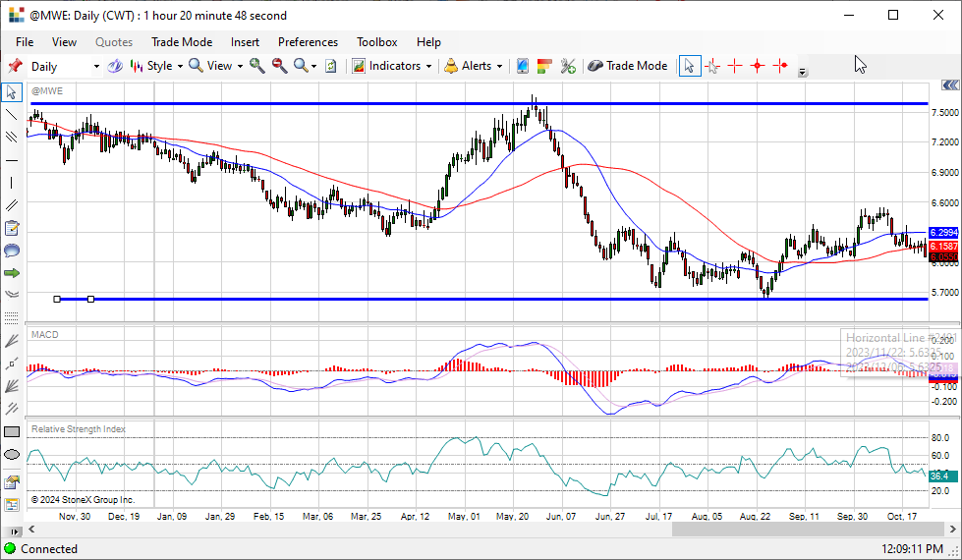Screen dimensions: 962x560
Task: Toggle the crosshair with center dot mode
Action: tap(758, 66)
